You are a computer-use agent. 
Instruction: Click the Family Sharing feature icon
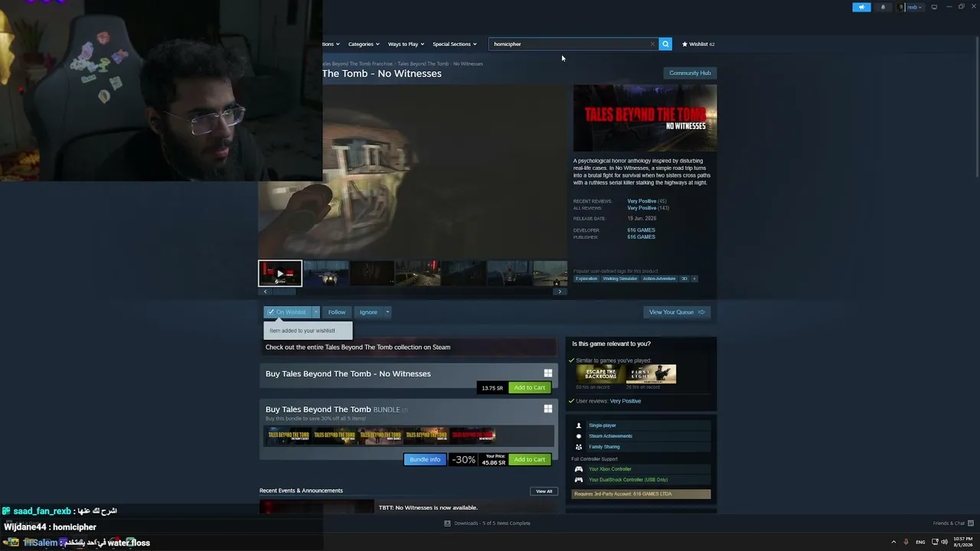[x=579, y=447]
